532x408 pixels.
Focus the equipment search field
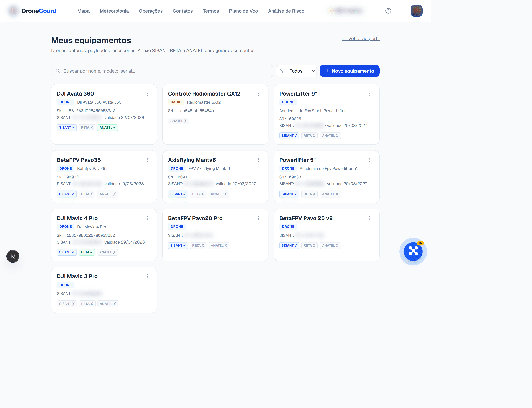pos(162,71)
